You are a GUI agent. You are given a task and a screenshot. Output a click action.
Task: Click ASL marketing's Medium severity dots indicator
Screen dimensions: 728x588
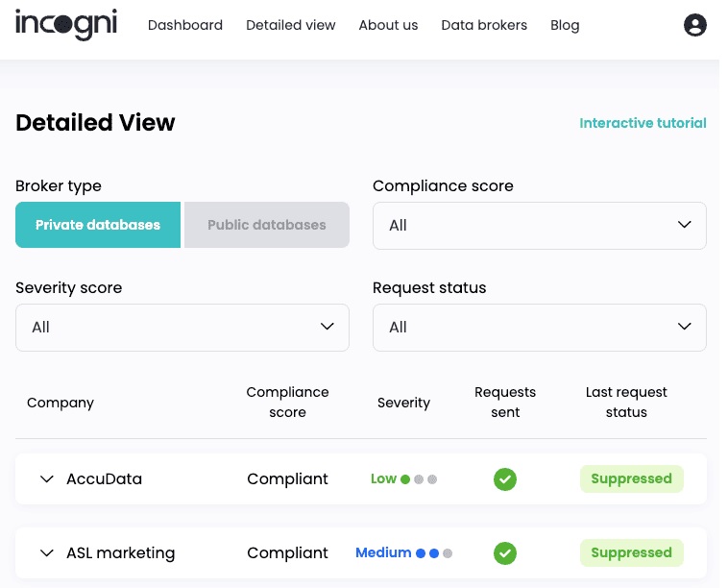[x=434, y=553]
